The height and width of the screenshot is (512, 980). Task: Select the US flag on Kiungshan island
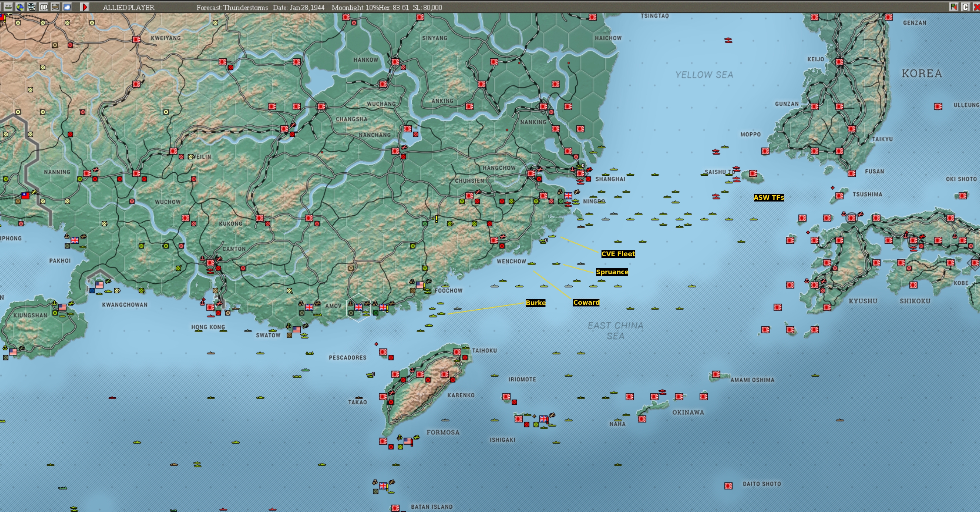(x=62, y=307)
